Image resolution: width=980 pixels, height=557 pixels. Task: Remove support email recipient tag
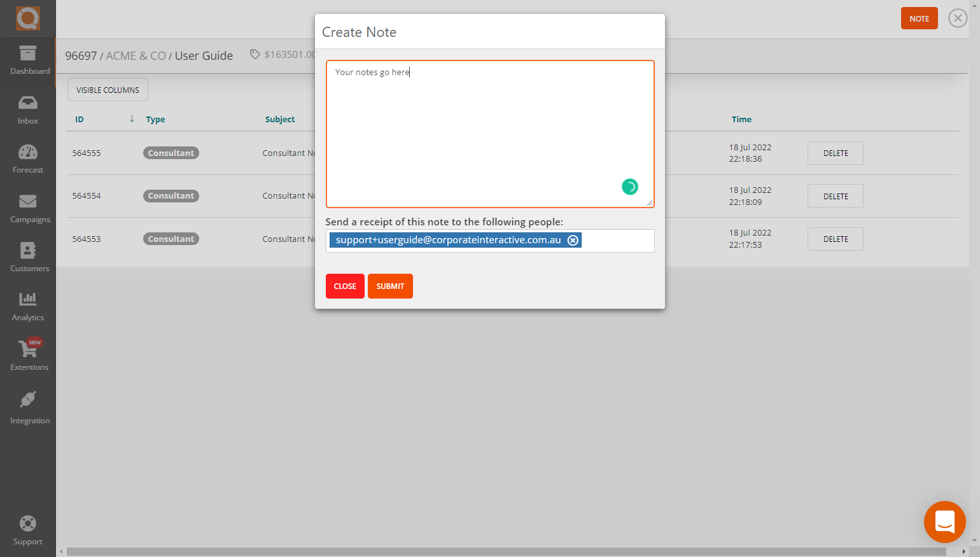573,240
